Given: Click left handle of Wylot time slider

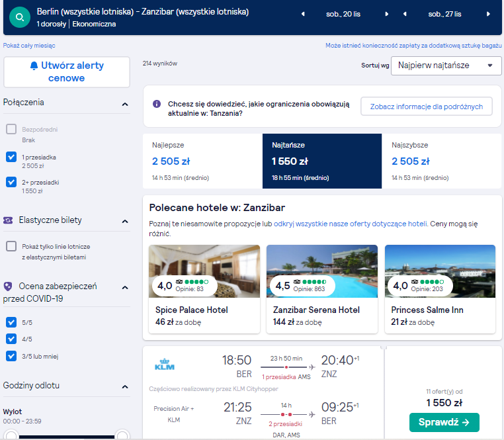Looking at the screenshot, I should pos(11,435).
